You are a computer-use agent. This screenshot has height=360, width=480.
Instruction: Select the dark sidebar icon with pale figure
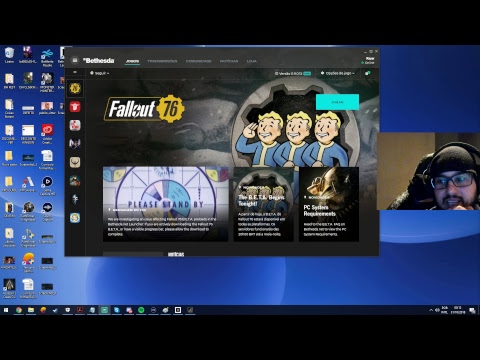pyautogui.click(x=75, y=199)
